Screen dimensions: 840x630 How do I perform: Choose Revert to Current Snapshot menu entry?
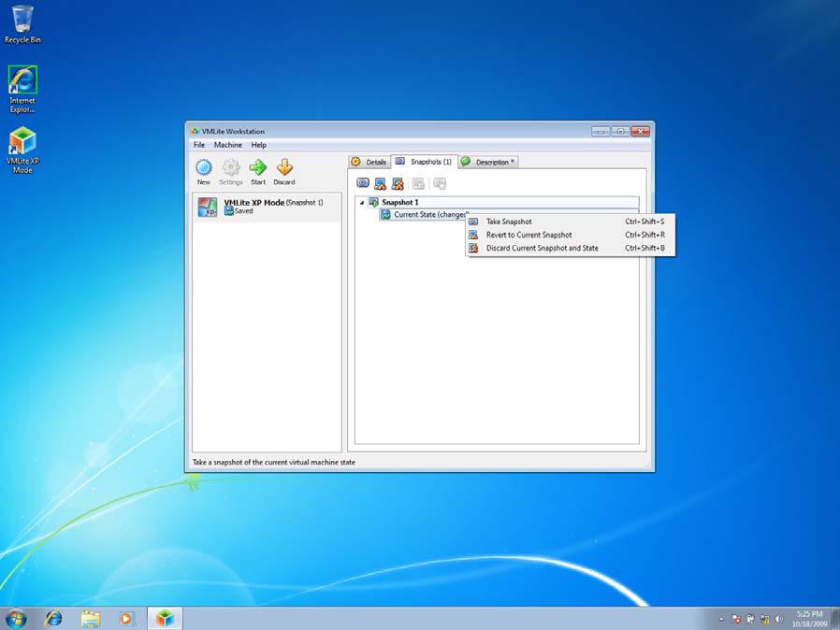click(x=570, y=235)
